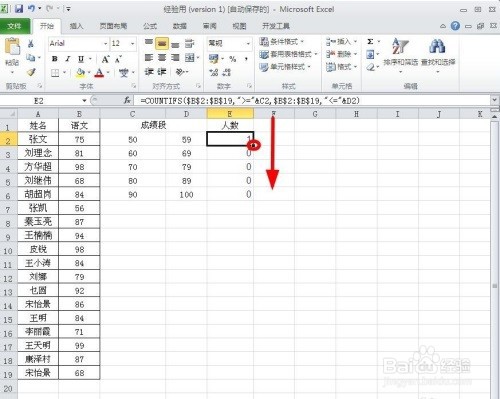Click the Paste icon

[12, 47]
